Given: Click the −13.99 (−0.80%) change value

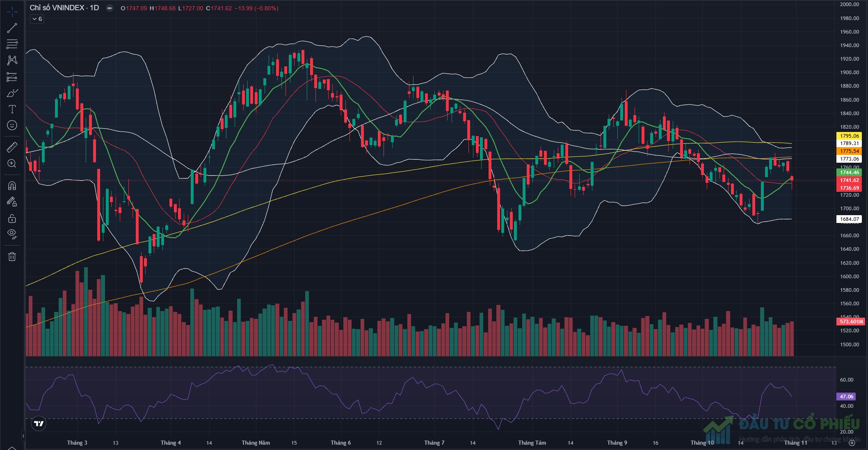Looking at the screenshot, I should pyautogui.click(x=256, y=8).
